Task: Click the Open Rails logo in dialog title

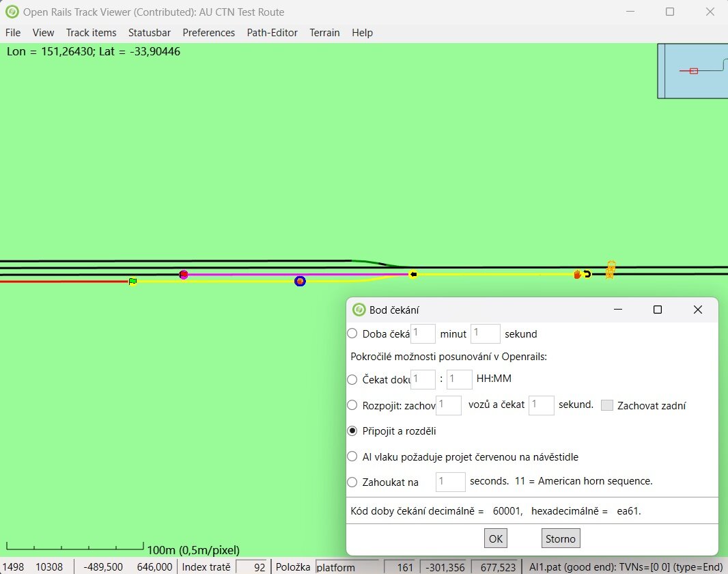Action: [359, 310]
